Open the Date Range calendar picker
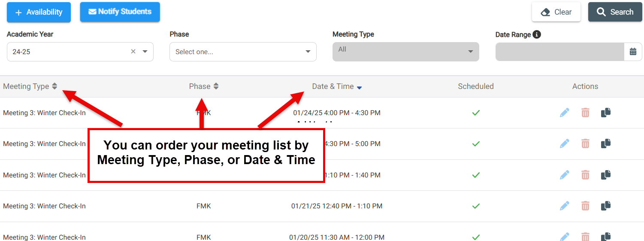The width and height of the screenshot is (644, 241). (633, 52)
